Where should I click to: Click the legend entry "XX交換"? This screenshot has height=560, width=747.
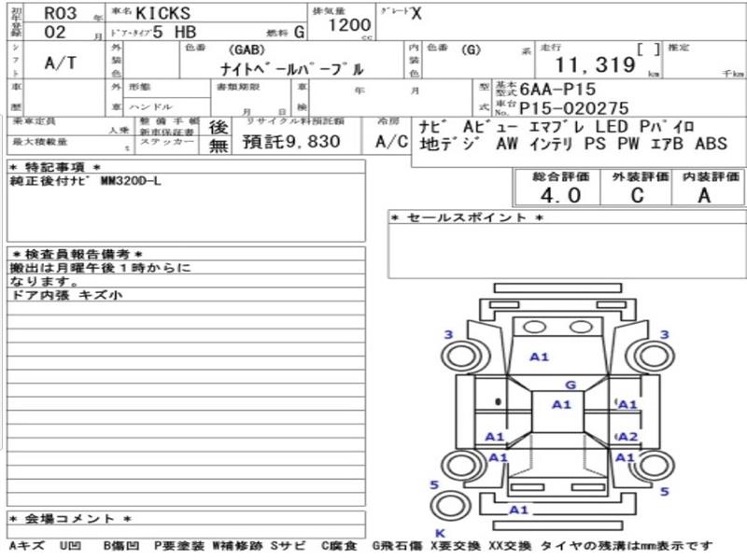click(510, 546)
